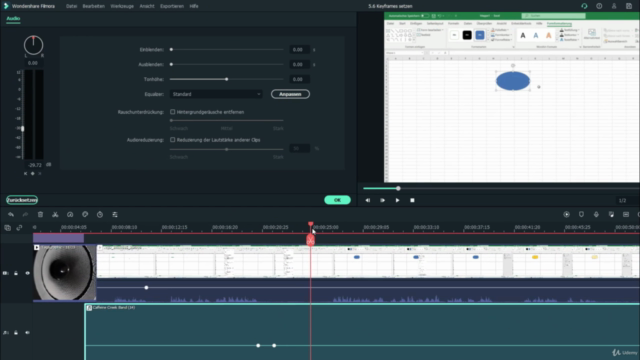Click the Ausblenden slider handle
The width and height of the screenshot is (640, 360).
click(171, 64)
